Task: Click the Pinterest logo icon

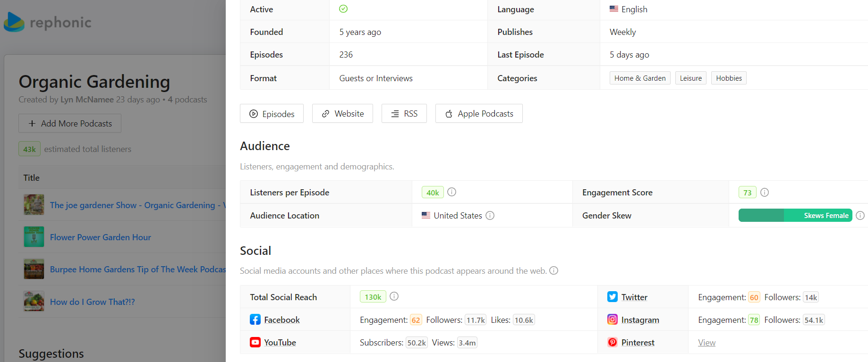Action: (613, 342)
